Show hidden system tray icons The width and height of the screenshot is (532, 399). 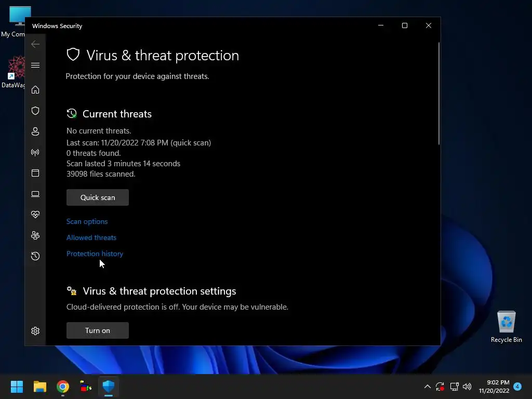(x=428, y=387)
